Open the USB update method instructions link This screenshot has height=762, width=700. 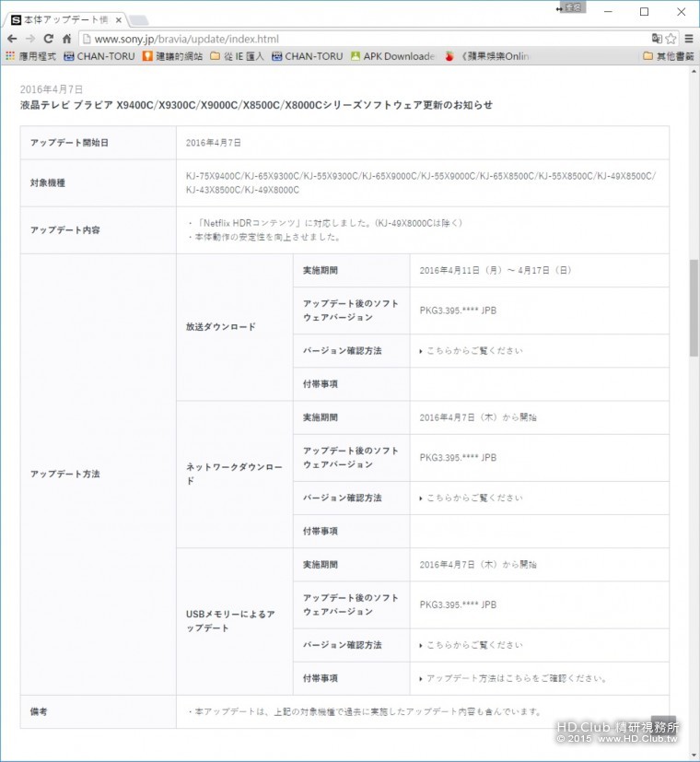[x=513, y=678]
